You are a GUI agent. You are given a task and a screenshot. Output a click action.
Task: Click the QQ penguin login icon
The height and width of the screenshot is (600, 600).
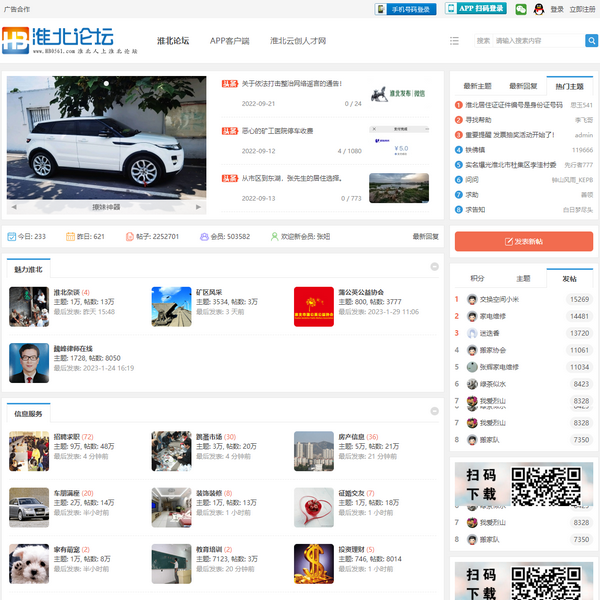[x=538, y=9]
